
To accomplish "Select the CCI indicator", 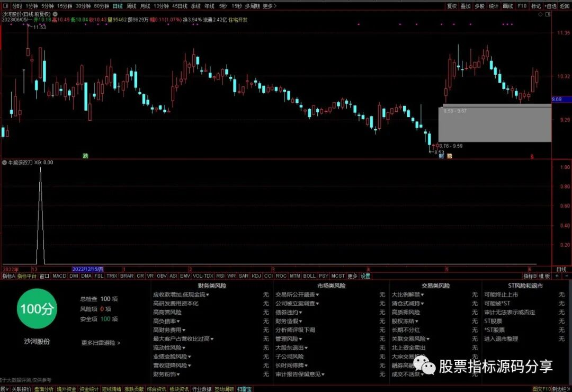I will (x=269, y=276).
